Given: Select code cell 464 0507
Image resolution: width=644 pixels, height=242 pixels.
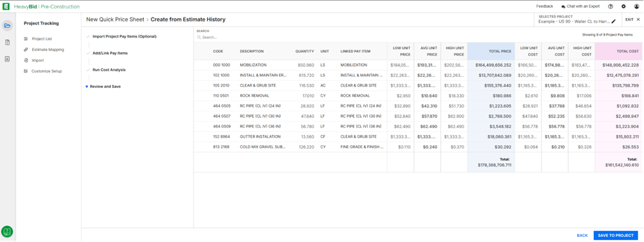Looking at the screenshot, I should pos(222,116).
